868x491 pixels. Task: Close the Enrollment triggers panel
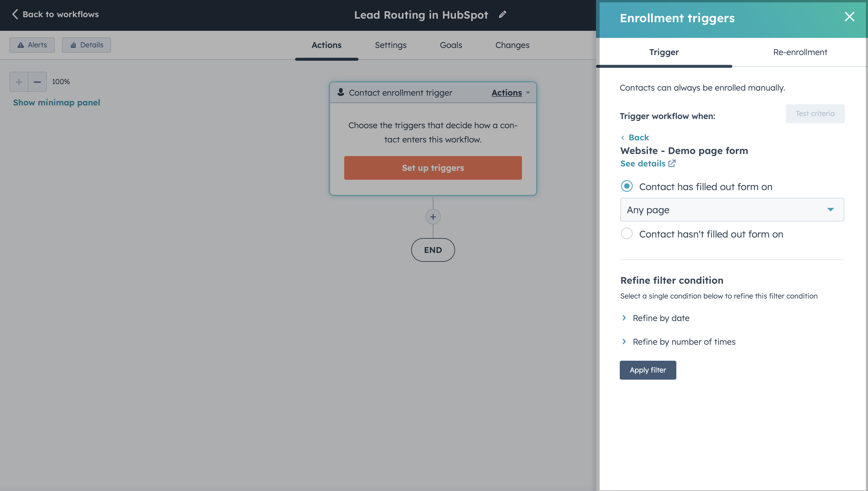tap(849, 17)
